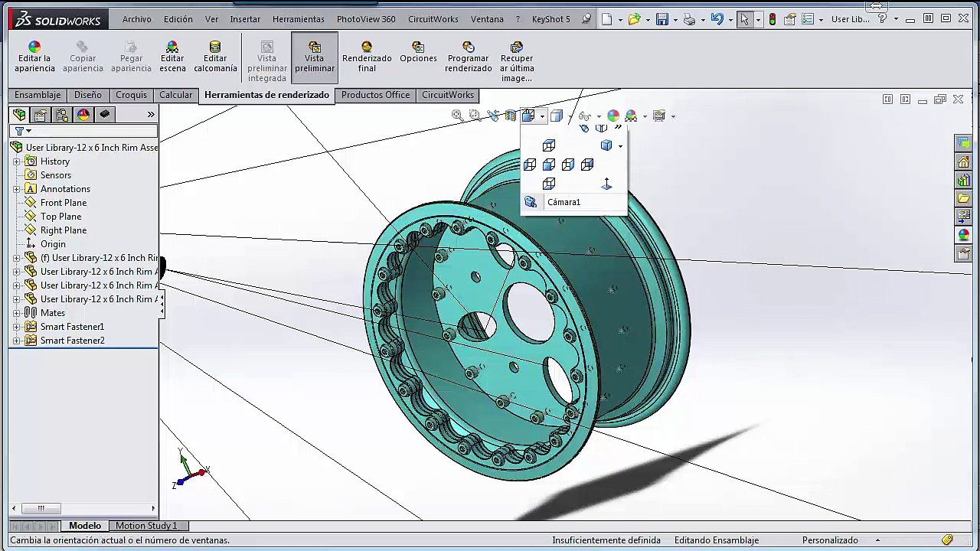
Task: Open Ventana menu
Action: pyautogui.click(x=487, y=19)
